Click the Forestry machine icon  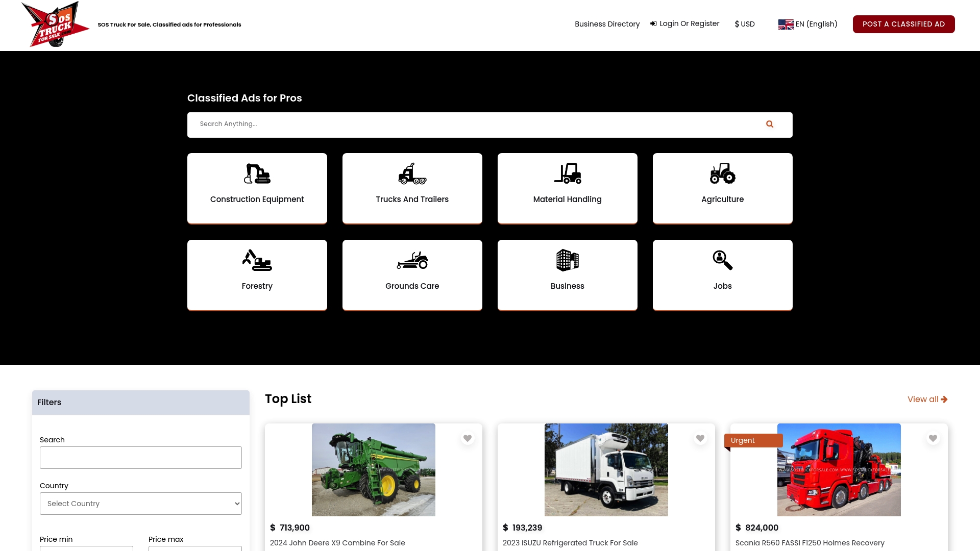click(257, 260)
